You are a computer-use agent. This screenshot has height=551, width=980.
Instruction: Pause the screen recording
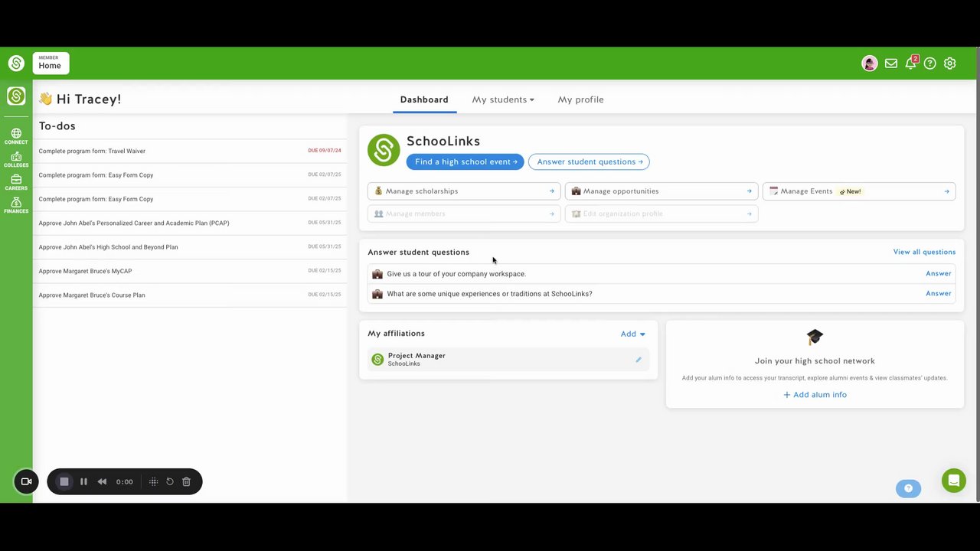click(x=83, y=481)
